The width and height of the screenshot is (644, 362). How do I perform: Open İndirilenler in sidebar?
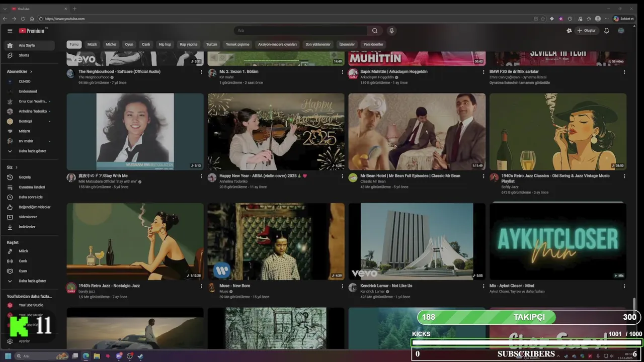30,227
